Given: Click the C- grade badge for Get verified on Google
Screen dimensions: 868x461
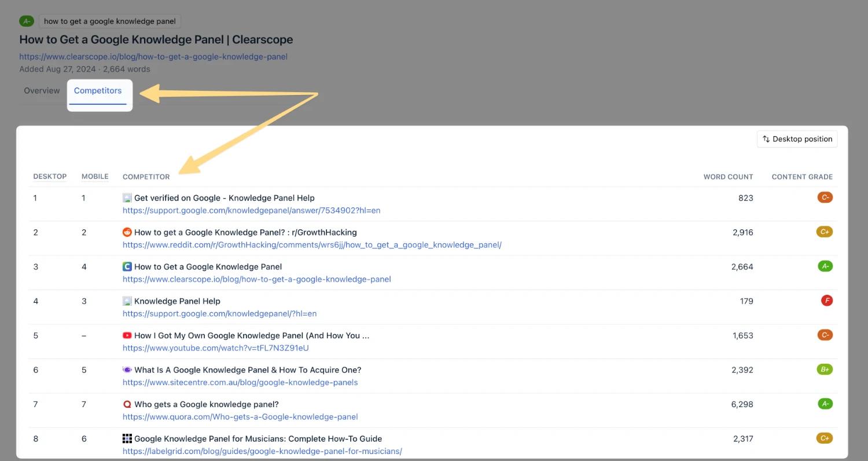Looking at the screenshot, I should click(x=825, y=197).
